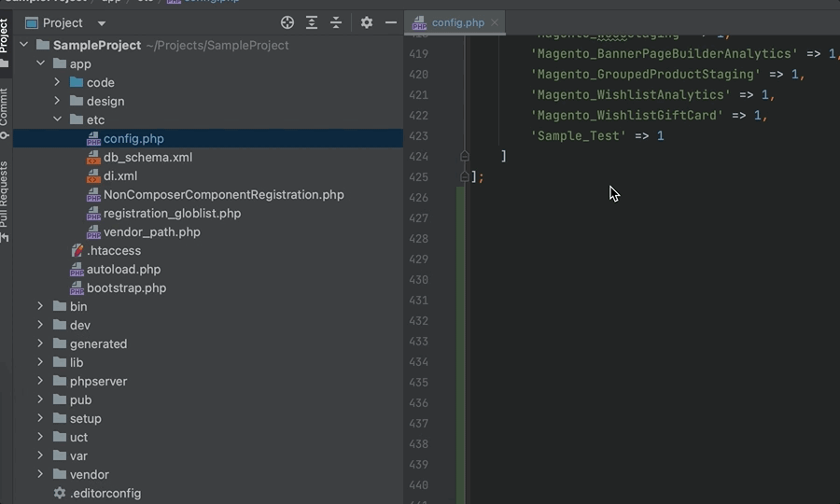The width and height of the screenshot is (840, 504).
Task: Select config.php in the project tree
Action: (208, 138)
